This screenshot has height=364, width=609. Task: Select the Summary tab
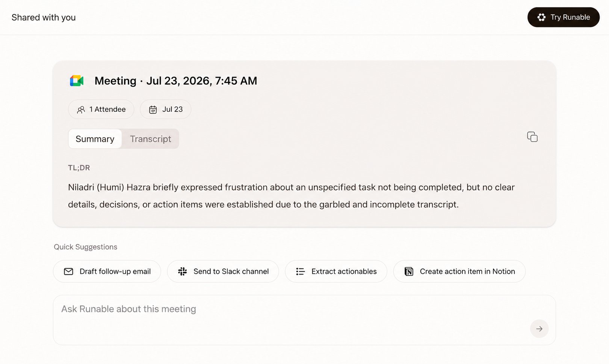[x=95, y=139]
